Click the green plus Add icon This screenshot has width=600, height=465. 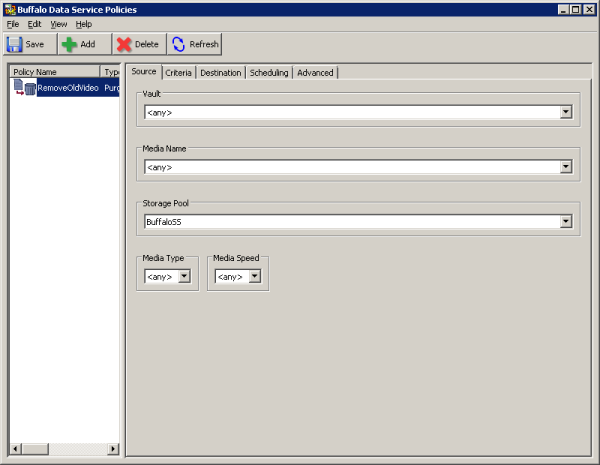click(69, 44)
